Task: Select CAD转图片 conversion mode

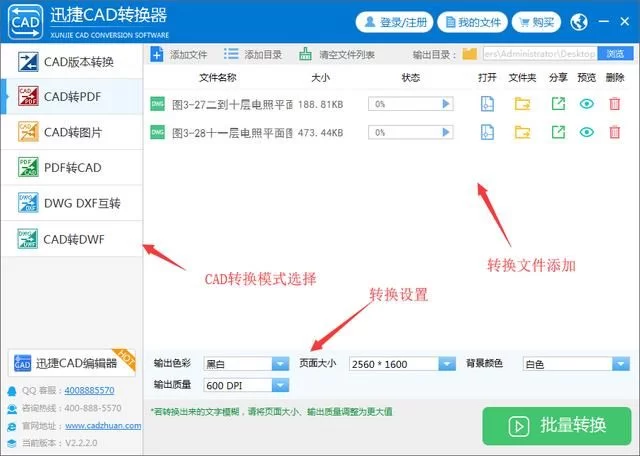Action: coord(72,132)
